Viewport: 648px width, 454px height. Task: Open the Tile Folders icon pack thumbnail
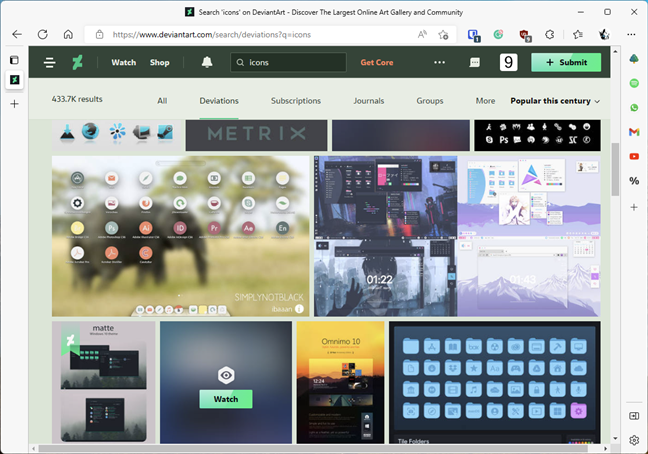pos(494,382)
